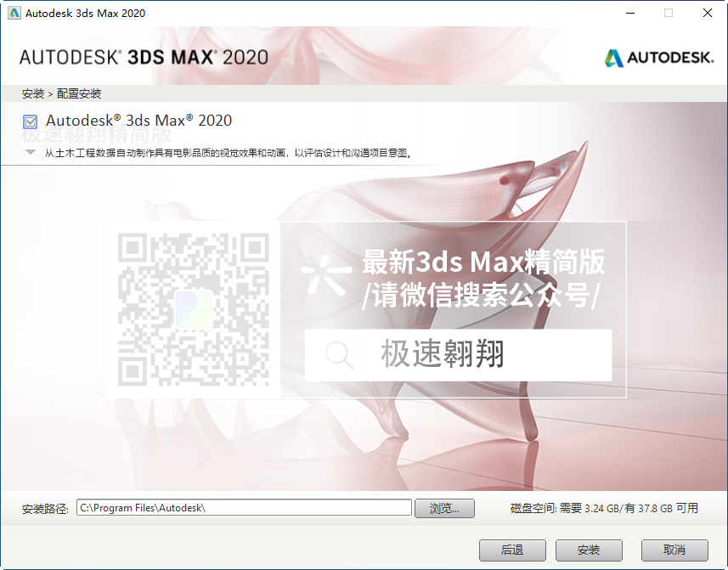Viewport: 728px width, 570px height.
Task: Go back with the 后退 button
Action: (x=512, y=550)
